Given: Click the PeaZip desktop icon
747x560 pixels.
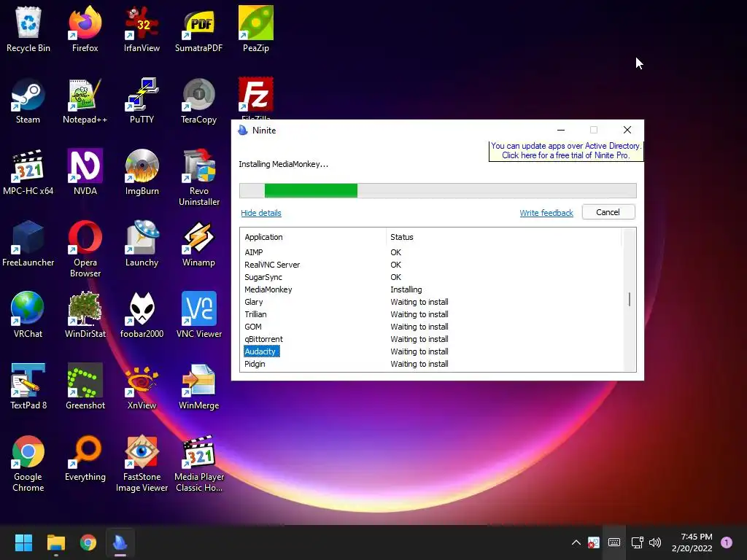Looking at the screenshot, I should [x=256, y=28].
